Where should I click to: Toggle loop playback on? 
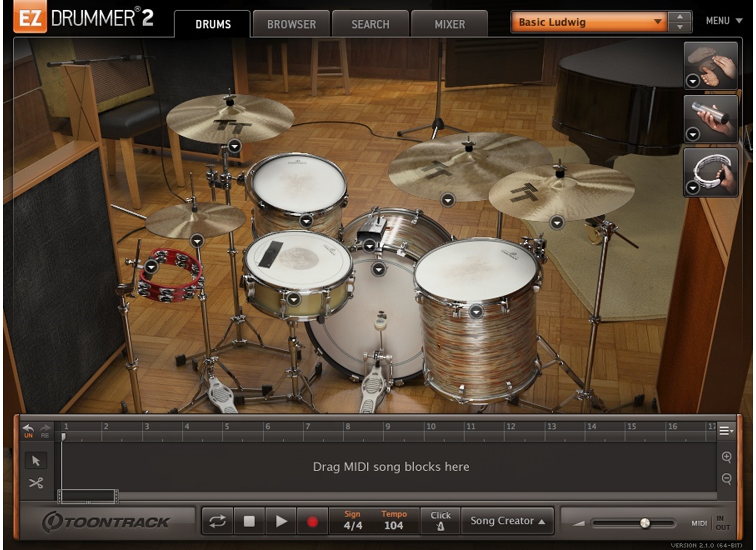[217, 521]
